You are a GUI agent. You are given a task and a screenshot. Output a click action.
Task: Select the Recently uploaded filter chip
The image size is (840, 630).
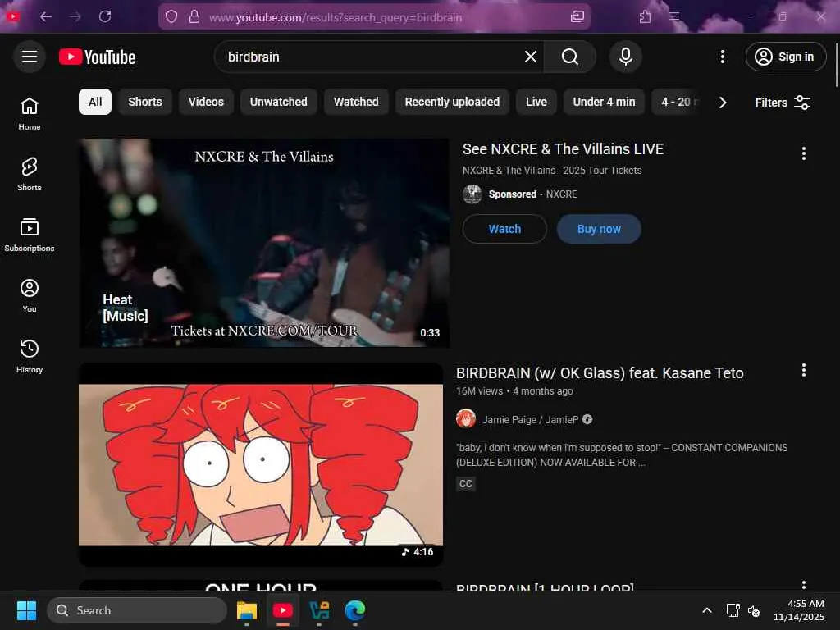[x=452, y=102]
